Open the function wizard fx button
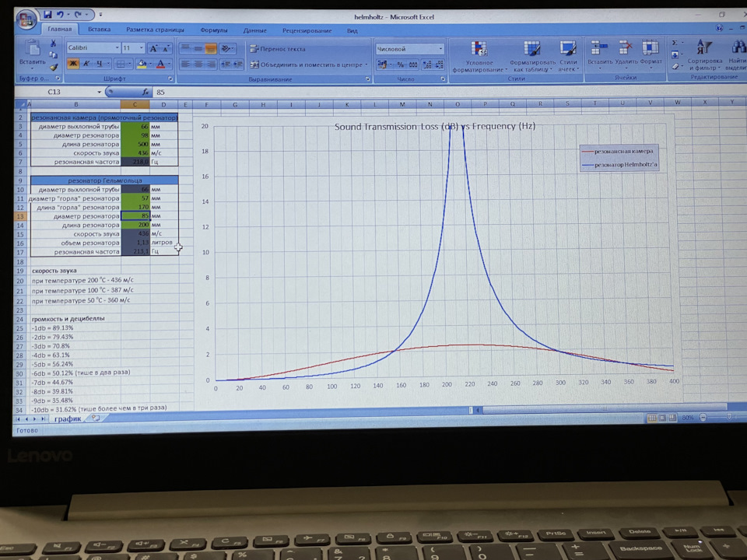This screenshot has width=747, height=560. tap(146, 92)
